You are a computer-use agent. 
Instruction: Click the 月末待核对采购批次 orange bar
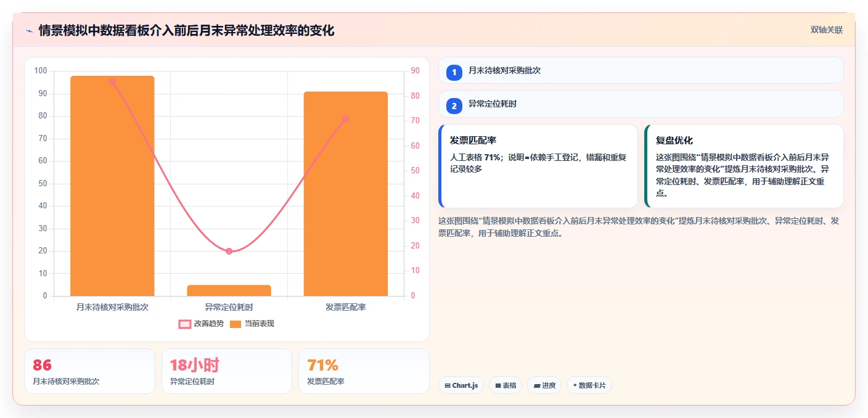pyautogui.click(x=112, y=186)
